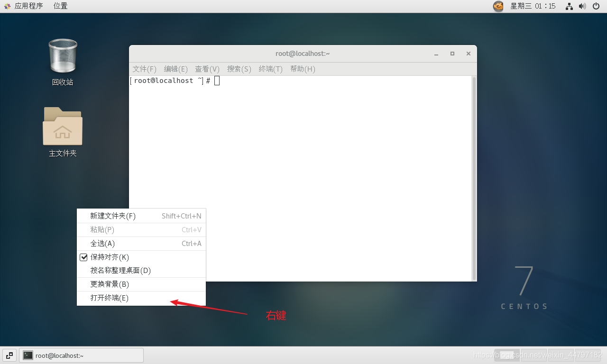607x364 pixels.
Task: Click the Applications (应用程序) menu in top panel
Action: [x=28, y=6]
